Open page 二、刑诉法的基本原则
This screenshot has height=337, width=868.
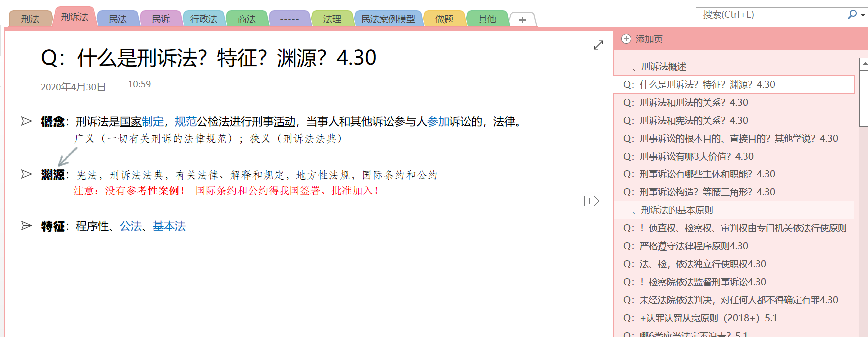click(734, 210)
